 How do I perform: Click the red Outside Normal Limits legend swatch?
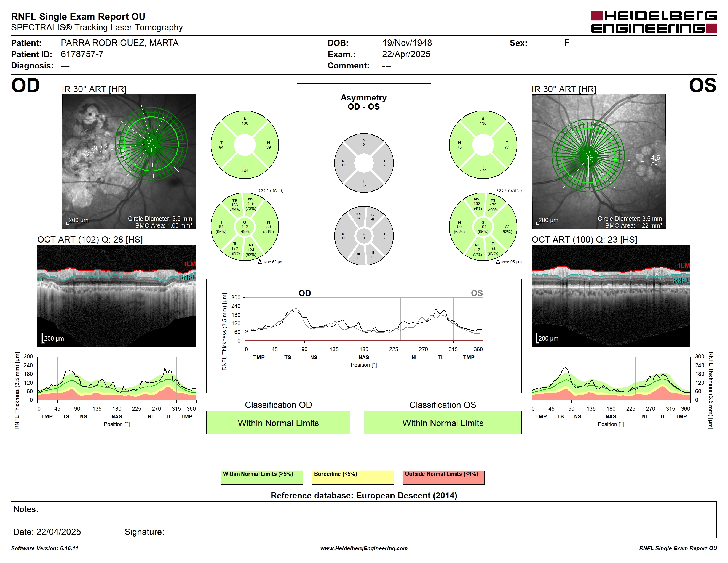[443, 477]
